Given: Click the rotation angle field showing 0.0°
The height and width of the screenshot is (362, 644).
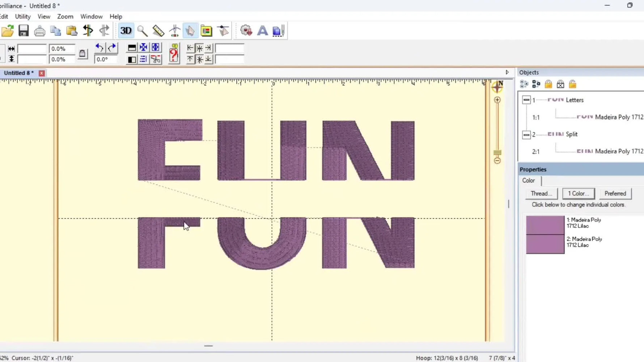Looking at the screenshot, I should pyautogui.click(x=105, y=59).
